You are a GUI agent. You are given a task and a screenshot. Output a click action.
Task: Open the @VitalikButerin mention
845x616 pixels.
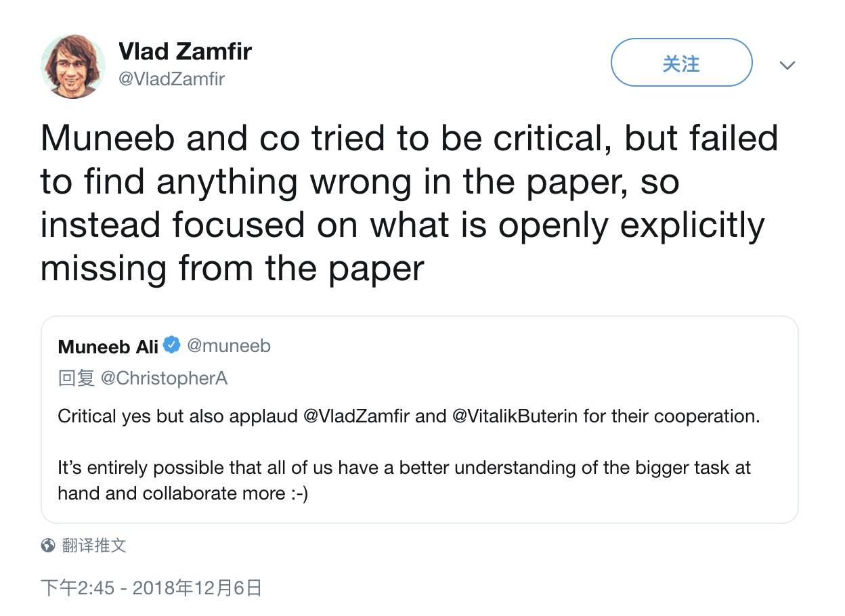[515, 416]
